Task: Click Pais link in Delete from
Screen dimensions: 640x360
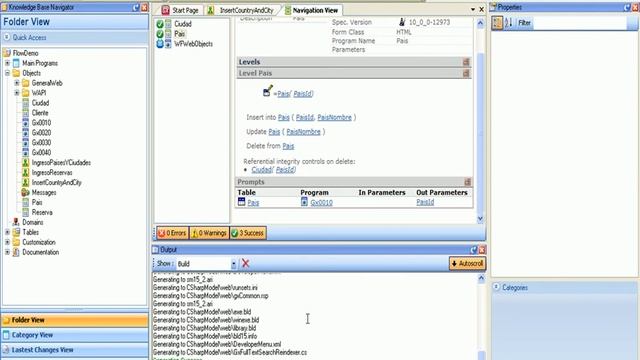Action: point(288,146)
